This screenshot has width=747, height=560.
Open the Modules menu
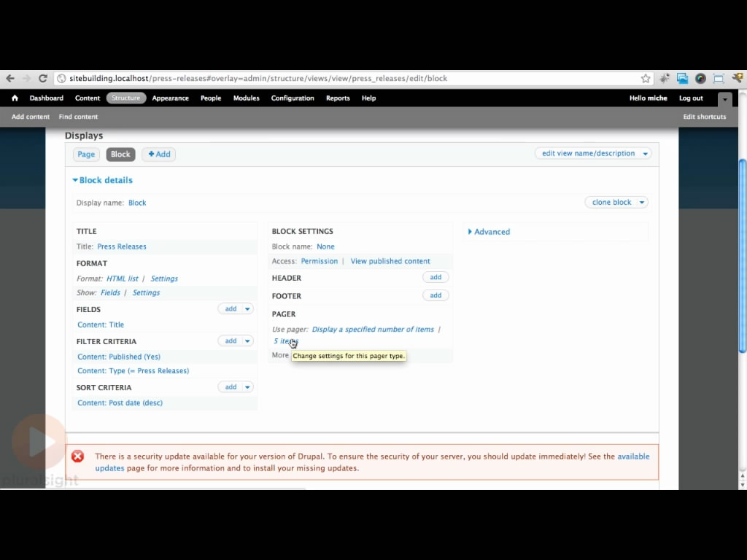point(247,98)
